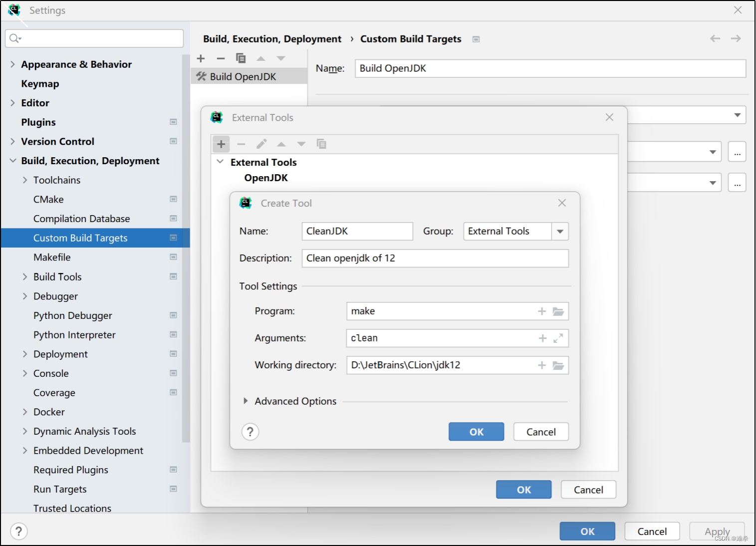This screenshot has height=546, width=756.
Task: Edit the tool Name field CleanJDK
Action: click(357, 232)
